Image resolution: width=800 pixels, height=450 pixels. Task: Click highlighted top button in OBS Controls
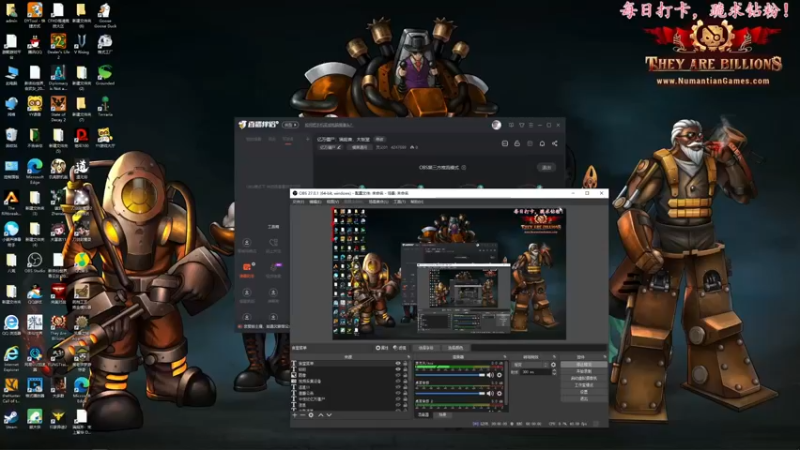click(x=584, y=365)
